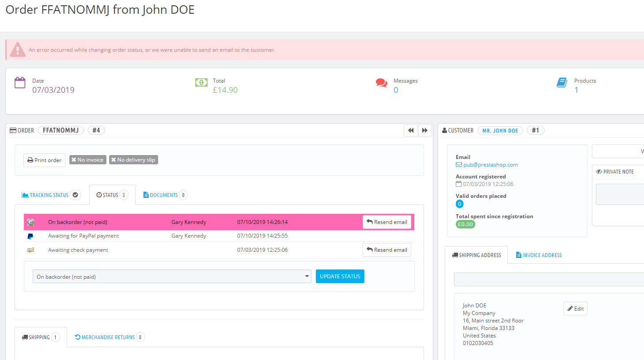
Task: Open the order status dropdown
Action: pos(172,277)
